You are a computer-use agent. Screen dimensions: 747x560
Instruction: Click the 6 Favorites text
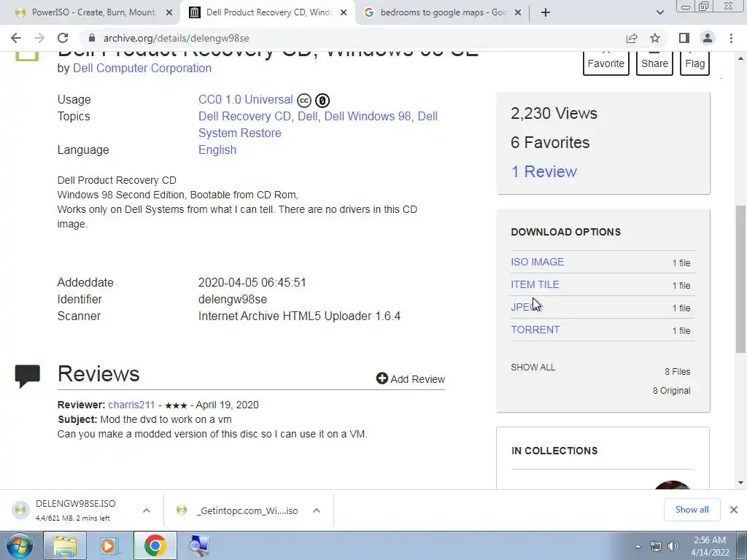[550, 142]
